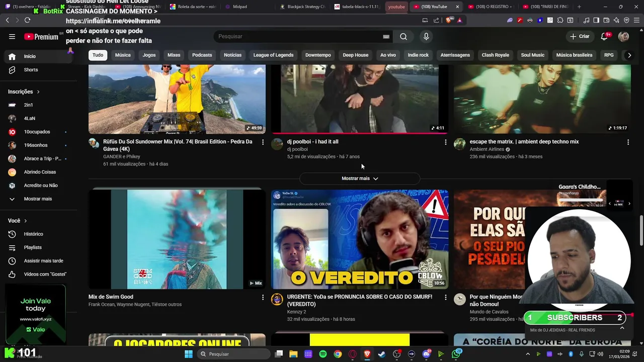
Task: Open the dj poolboi channel link
Action: 297,149
